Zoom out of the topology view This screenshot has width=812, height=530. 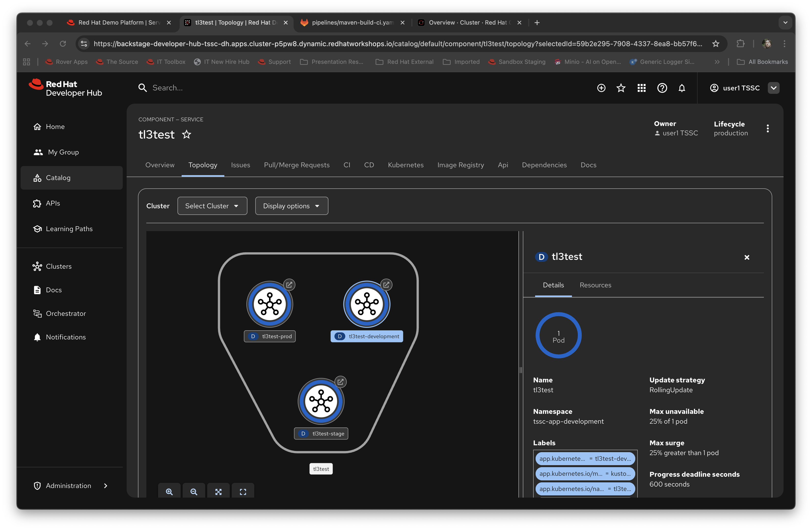click(194, 491)
